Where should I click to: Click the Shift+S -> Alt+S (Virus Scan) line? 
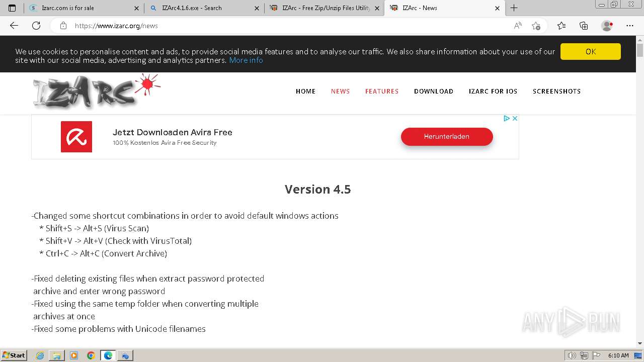coord(94,228)
